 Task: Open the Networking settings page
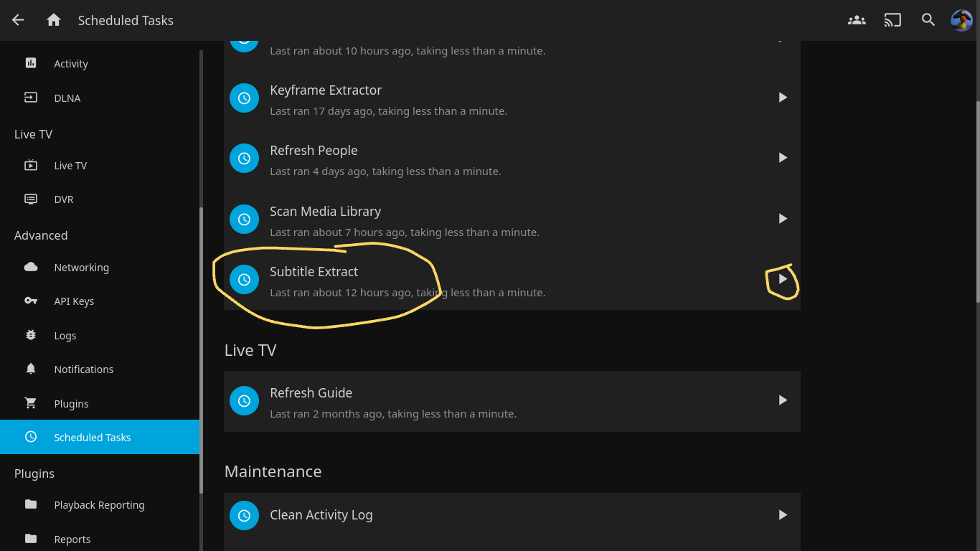(81, 268)
